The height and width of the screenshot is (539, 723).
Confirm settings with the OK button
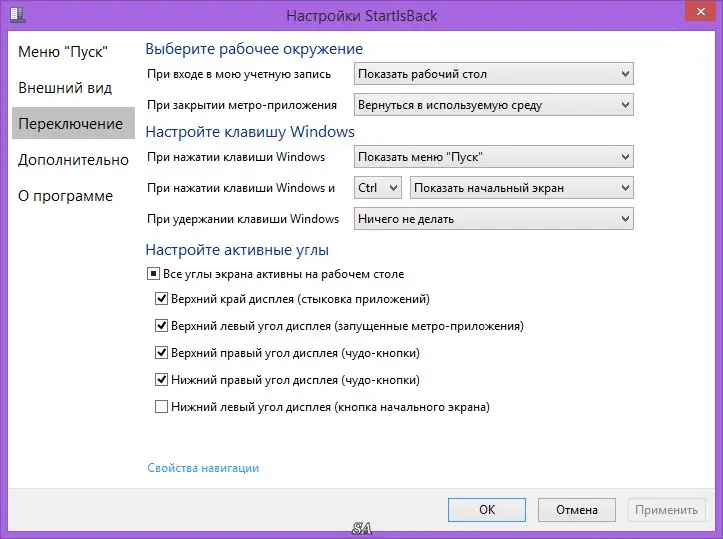tap(487, 509)
